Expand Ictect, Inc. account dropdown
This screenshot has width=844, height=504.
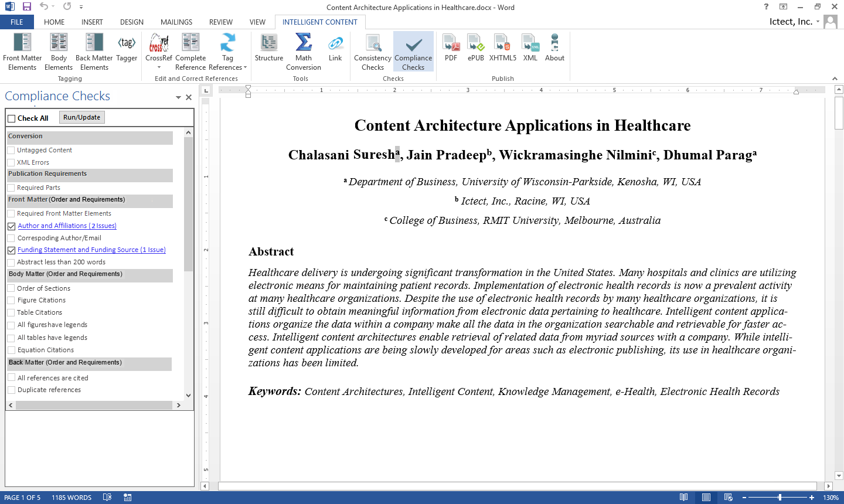click(x=818, y=22)
